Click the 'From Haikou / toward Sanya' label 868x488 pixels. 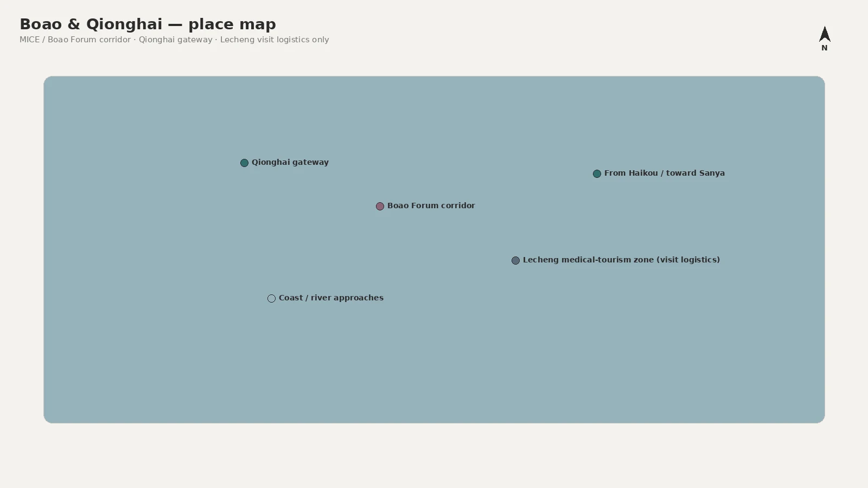coord(665,173)
